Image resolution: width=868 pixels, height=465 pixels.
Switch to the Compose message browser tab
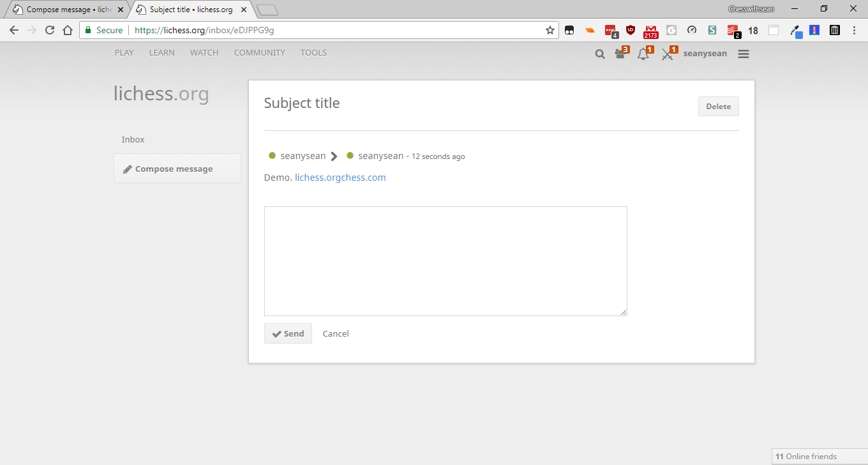(x=66, y=10)
